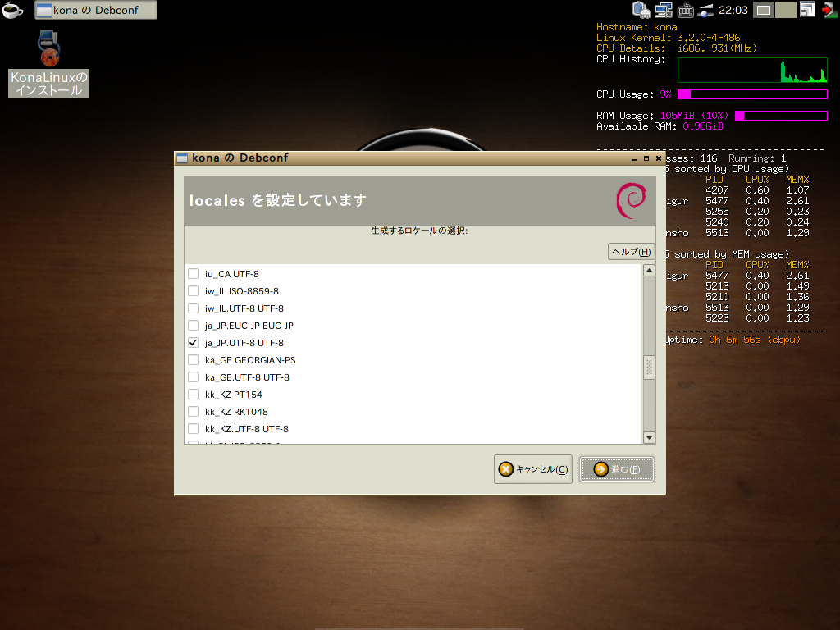Click the locale list scrollbar thumb
The height and width of the screenshot is (630, 840).
coord(649,367)
